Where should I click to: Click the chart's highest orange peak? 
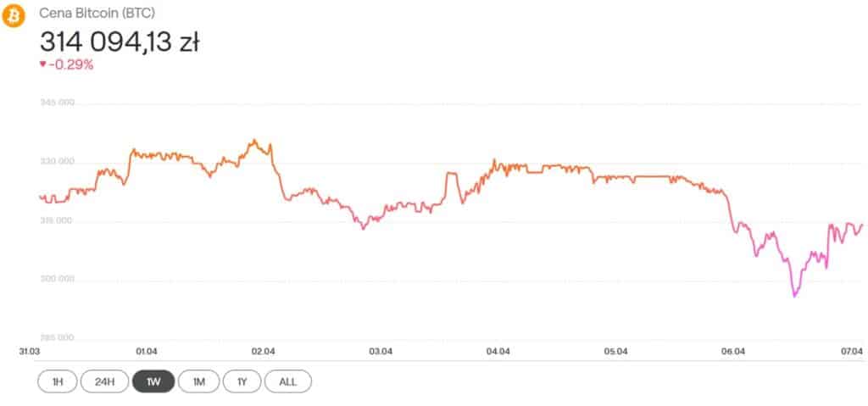pos(253,140)
